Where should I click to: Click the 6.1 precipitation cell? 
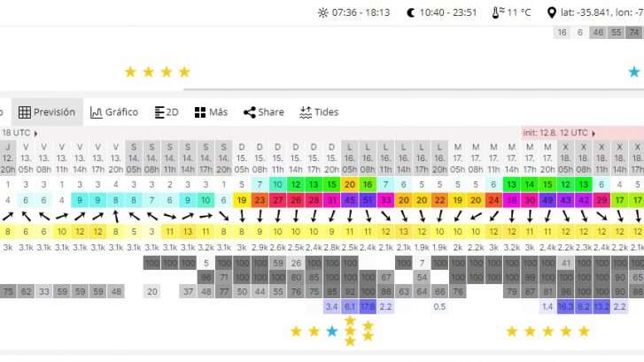tap(349, 306)
